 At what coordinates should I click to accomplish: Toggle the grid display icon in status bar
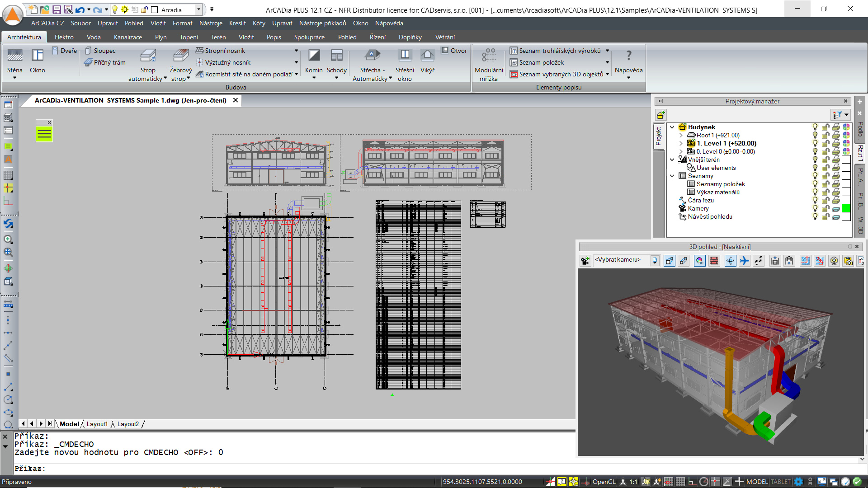point(680,482)
